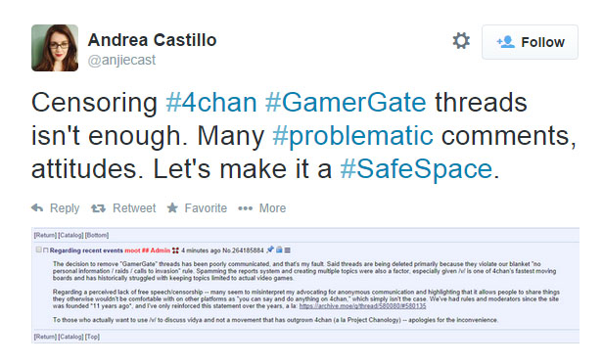This screenshot has height=364, width=603.
Task: Open the archive.moe thread link
Action: (x=362, y=306)
